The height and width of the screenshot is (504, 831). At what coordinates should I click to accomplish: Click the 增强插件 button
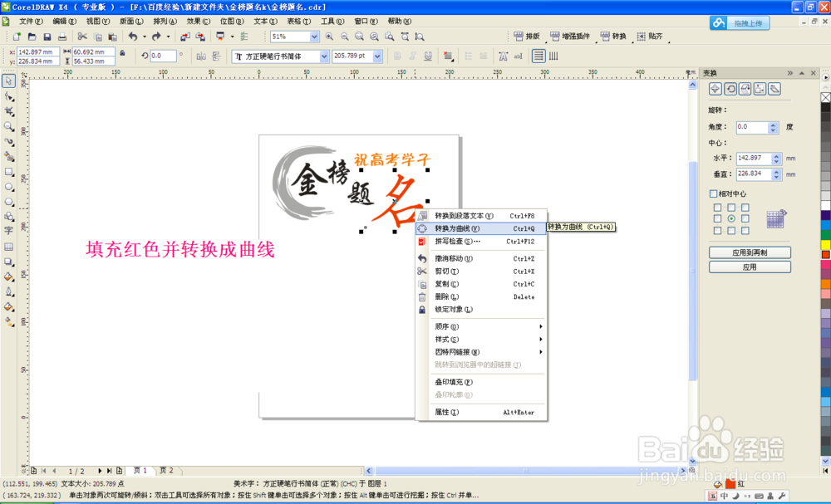pos(570,36)
